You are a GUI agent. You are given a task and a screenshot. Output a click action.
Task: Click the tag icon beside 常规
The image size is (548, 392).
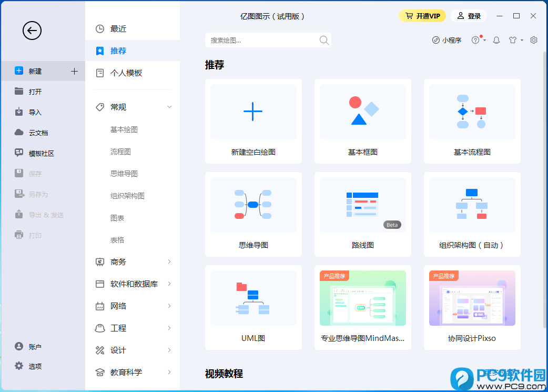click(100, 107)
